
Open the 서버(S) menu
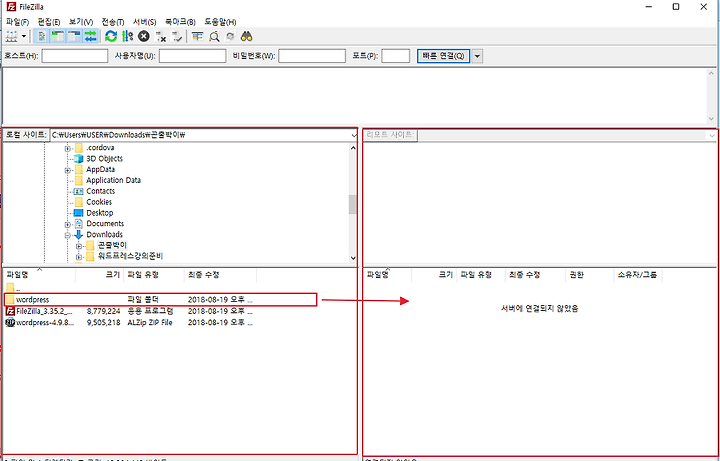tap(144, 22)
